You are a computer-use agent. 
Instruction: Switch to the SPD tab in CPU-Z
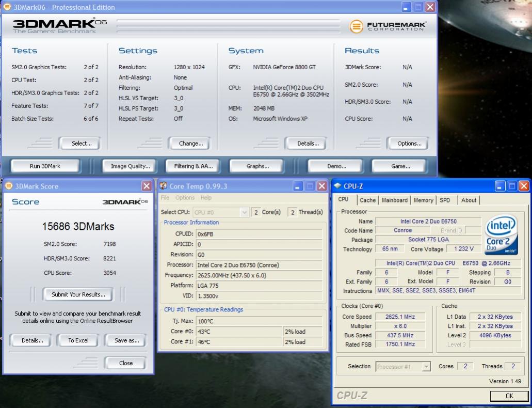445,200
